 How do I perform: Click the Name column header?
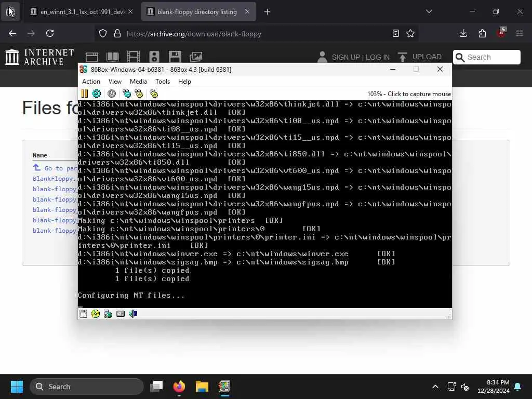pyautogui.click(x=39, y=155)
